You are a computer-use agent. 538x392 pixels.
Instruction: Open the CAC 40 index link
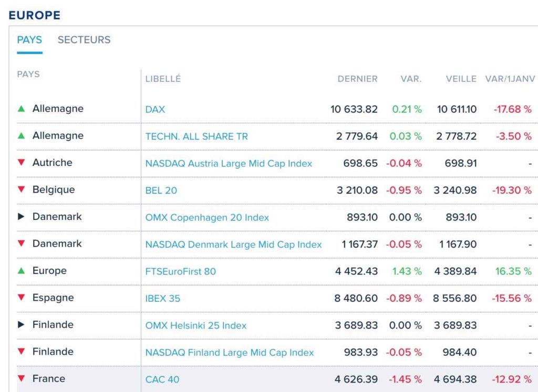(162, 379)
